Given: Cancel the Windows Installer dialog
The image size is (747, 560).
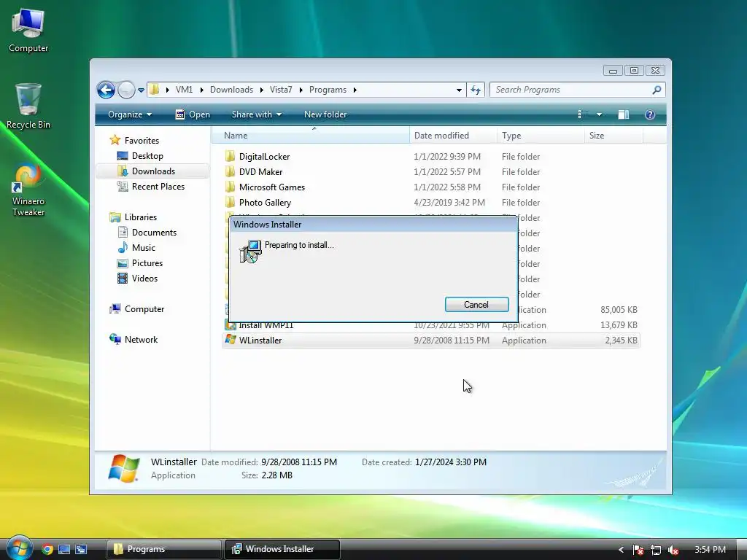Looking at the screenshot, I should point(476,305).
